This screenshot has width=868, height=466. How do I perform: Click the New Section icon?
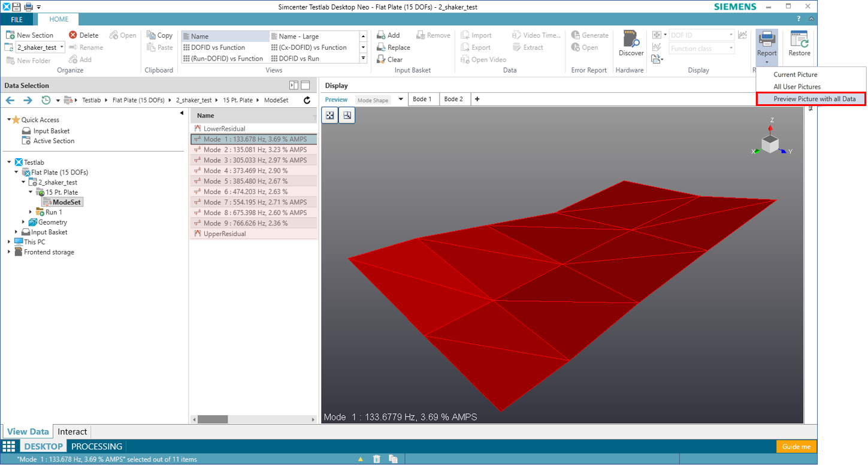tap(10, 35)
